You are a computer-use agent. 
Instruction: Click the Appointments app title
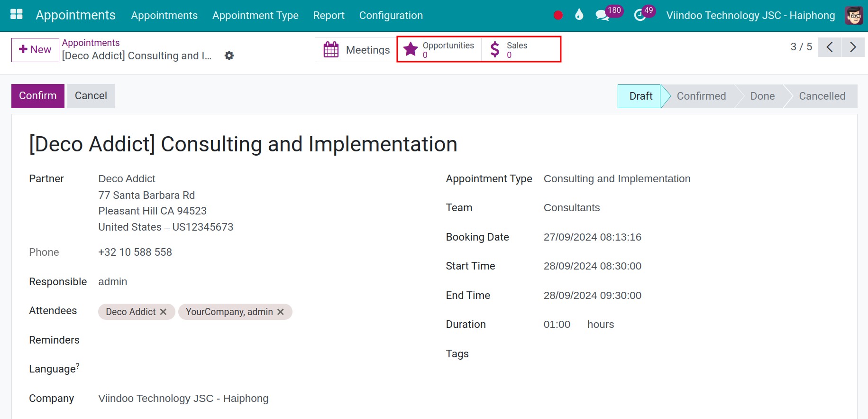point(75,15)
